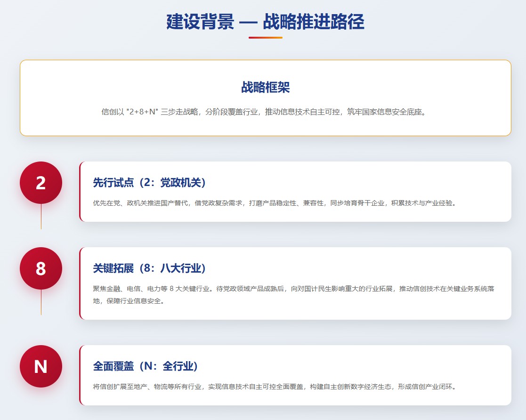The height and width of the screenshot is (420, 526).
Task: Click the connector line between circles 2 and 8
Action: (41, 217)
